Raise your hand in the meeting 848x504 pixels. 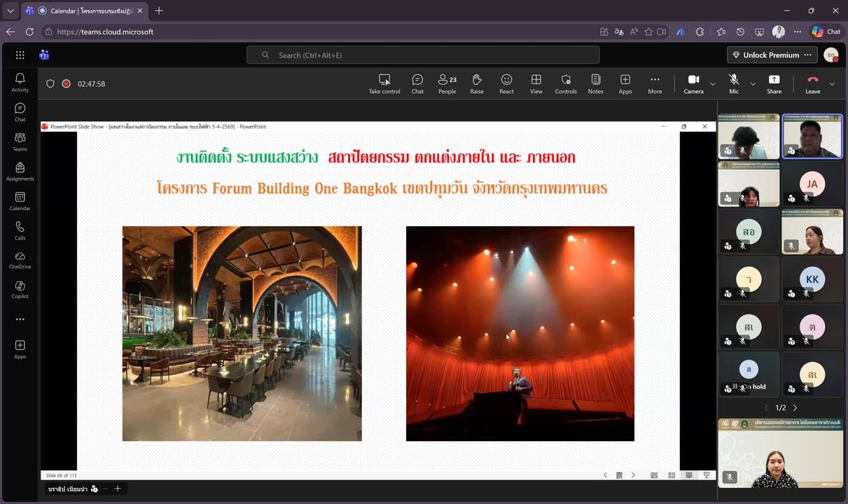pos(477,83)
